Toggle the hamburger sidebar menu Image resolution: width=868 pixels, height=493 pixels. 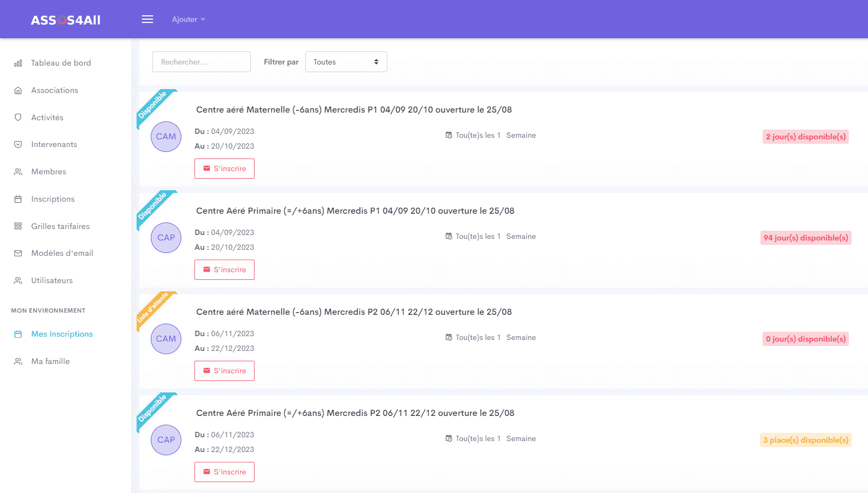(x=147, y=19)
